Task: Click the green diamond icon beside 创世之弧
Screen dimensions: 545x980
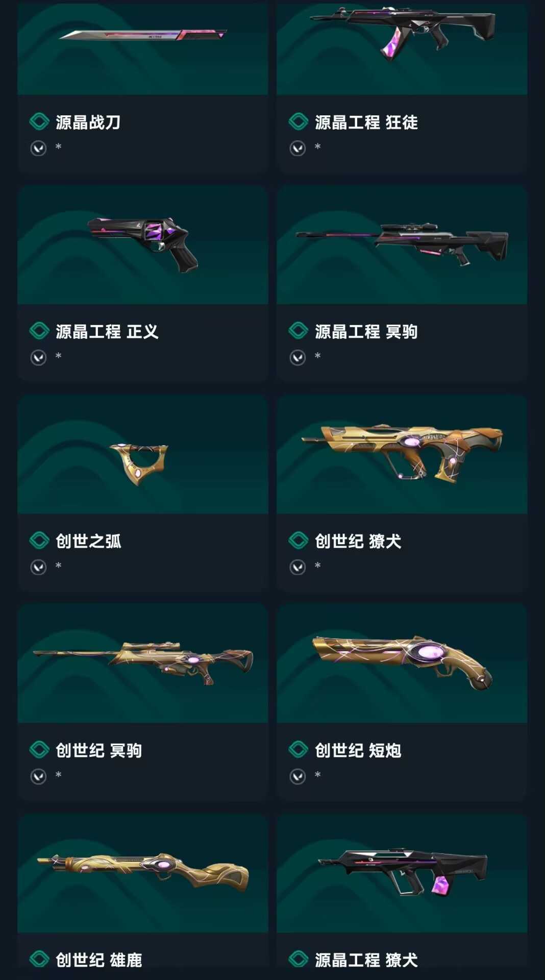Action: pyautogui.click(x=39, y=541)
